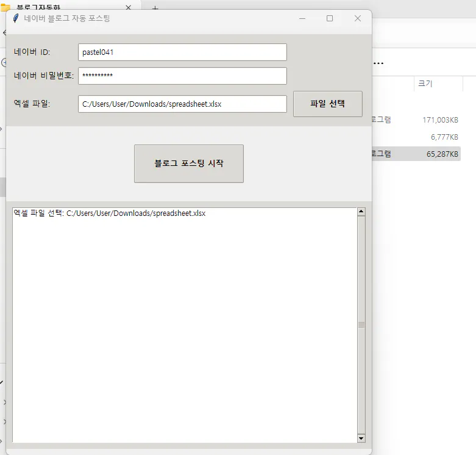The image size is (476, 455).
Task: Click the 엑셀 파일: label
Action: click(x=32, y=104)
